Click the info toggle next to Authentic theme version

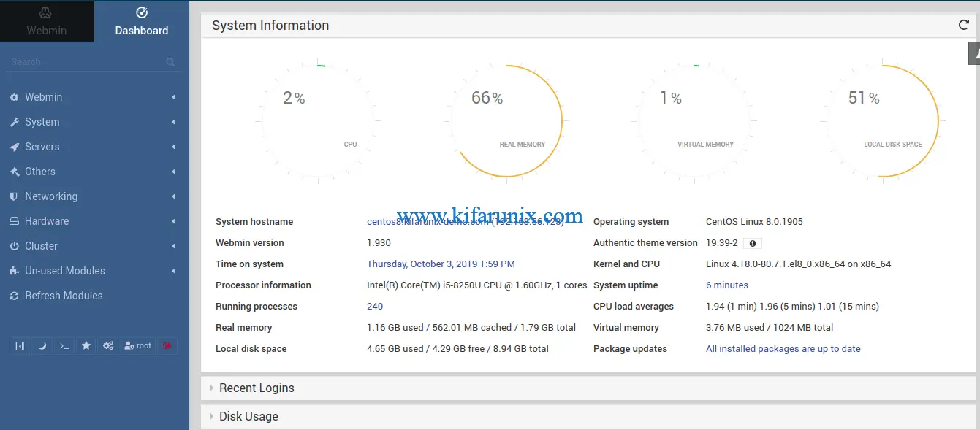click(753, 242)
